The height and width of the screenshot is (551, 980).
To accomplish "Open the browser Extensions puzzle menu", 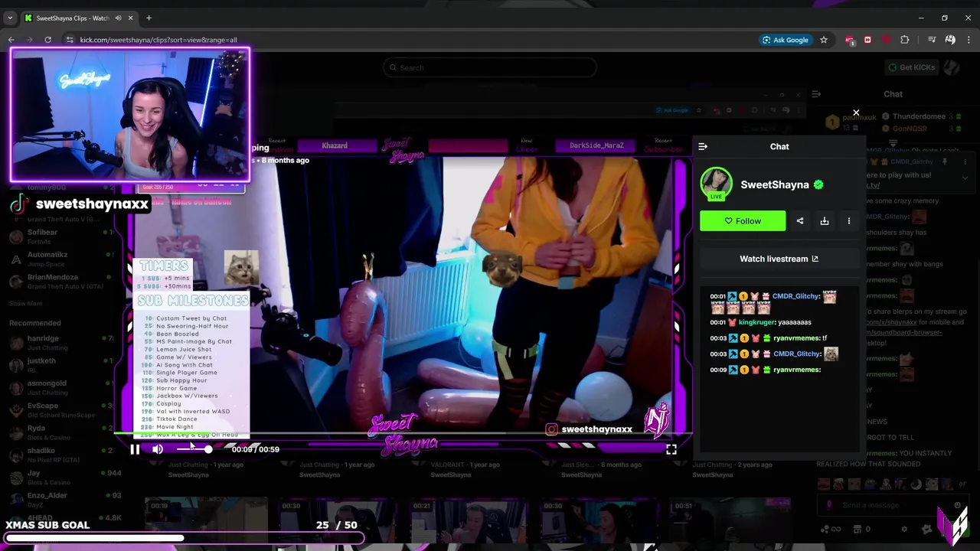I will tap(904, 40).
